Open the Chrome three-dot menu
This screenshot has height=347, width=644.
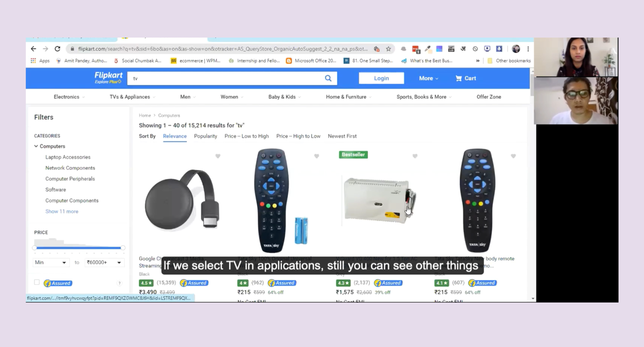pos(528,49)
